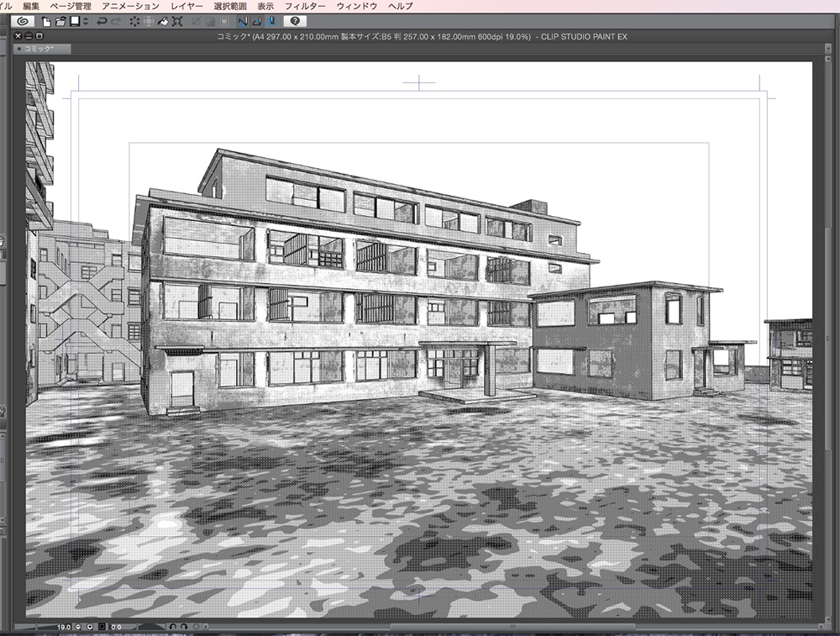Toggle Snap to Special Ruler
This screenshot has height=636, width=840.
[257, 22]
